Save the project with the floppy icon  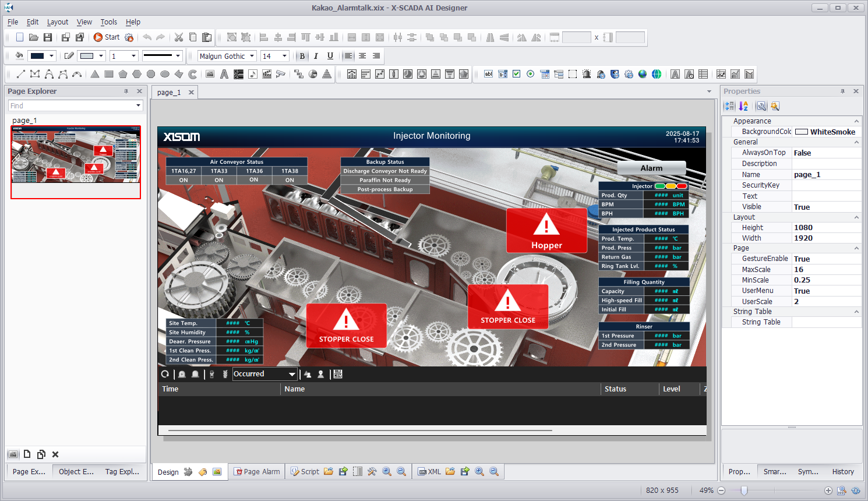(48, 37)
